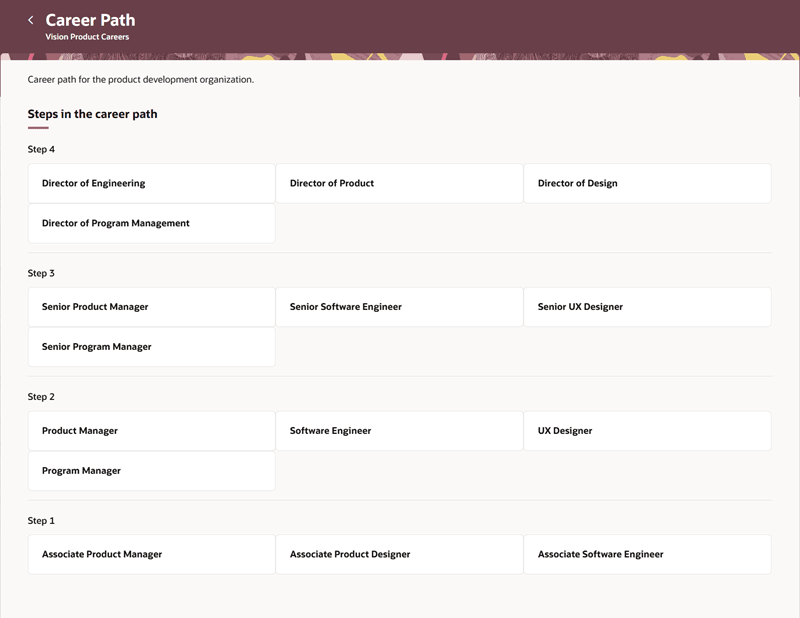The width and height of the screenshot is (800, 618).
Task: Select the Software Engineer position
Action: pos(399,430)
